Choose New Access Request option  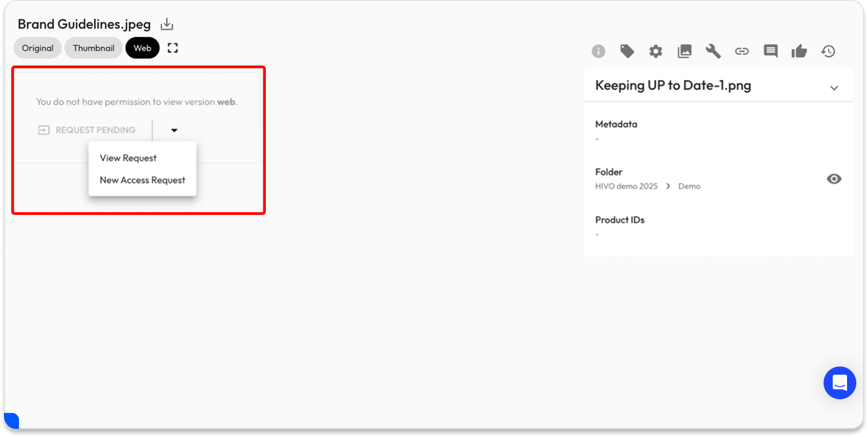[x=142, y=180]
